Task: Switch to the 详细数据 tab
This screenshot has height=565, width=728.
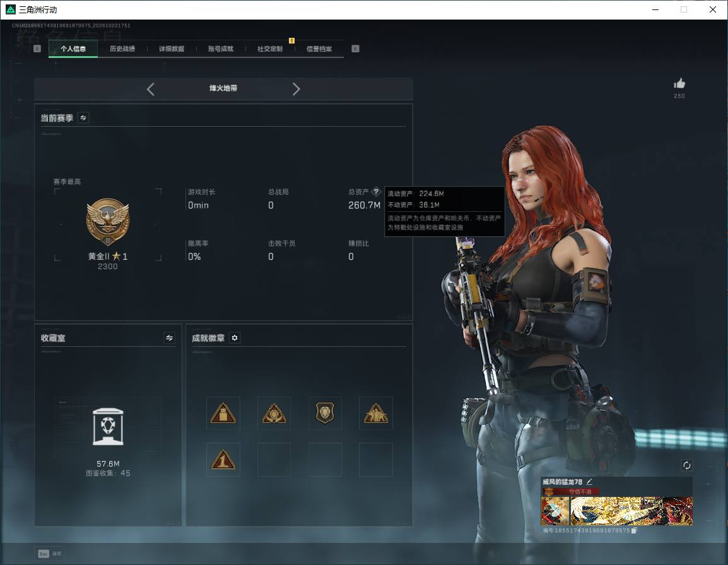Action: click(172, 49)
